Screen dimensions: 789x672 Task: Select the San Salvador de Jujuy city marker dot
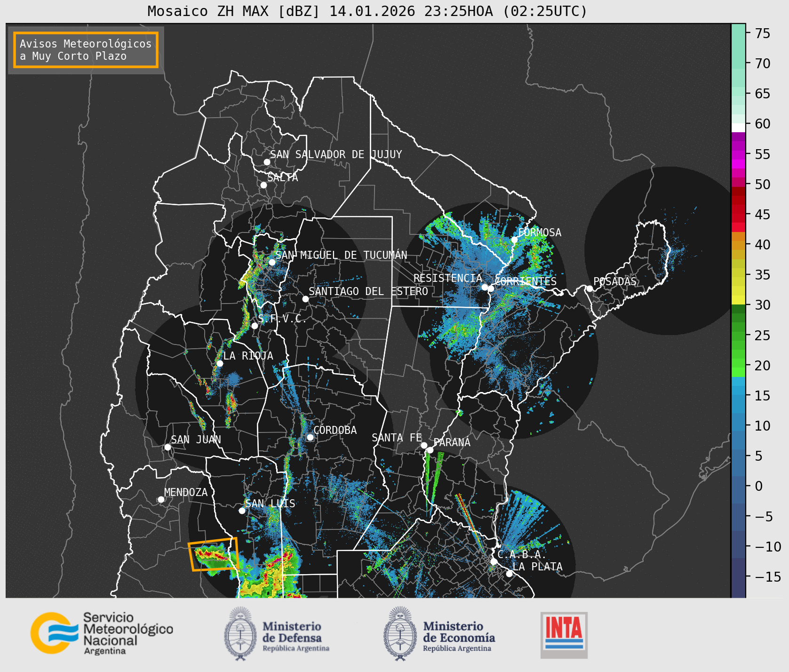[267, 162]
